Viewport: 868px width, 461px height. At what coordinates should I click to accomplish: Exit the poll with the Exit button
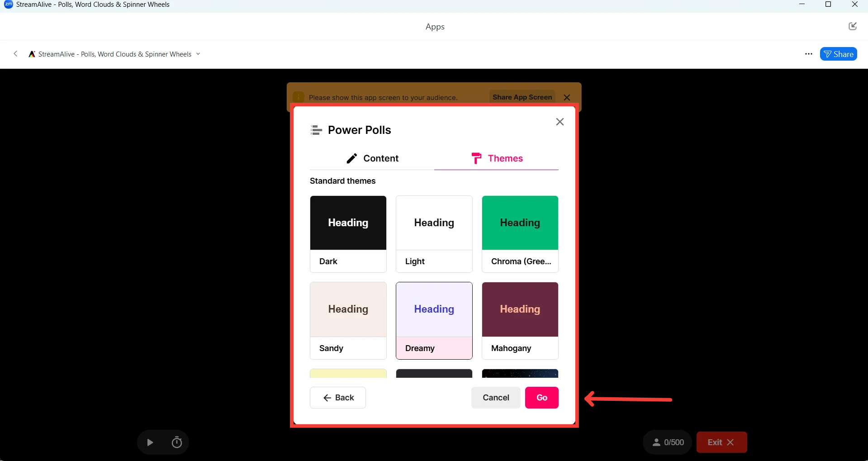click(x=721, y=442)
